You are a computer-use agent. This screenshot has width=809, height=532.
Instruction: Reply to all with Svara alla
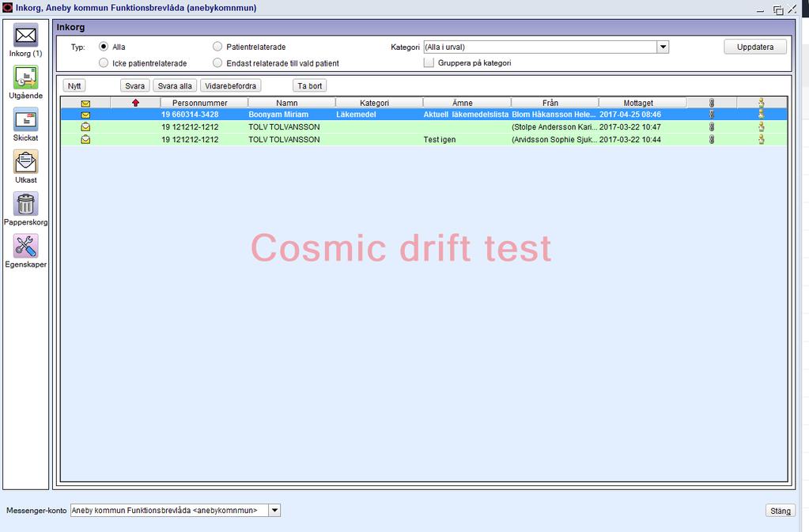click(175, 86)
